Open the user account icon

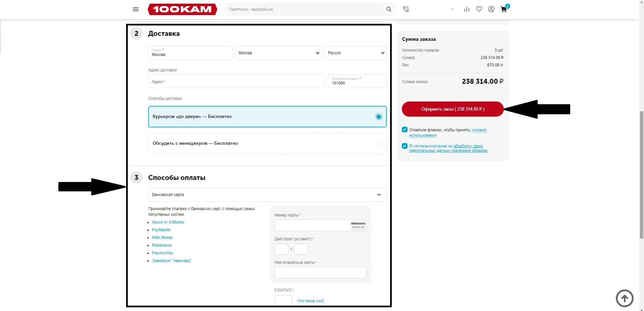[x=491, y=9]
